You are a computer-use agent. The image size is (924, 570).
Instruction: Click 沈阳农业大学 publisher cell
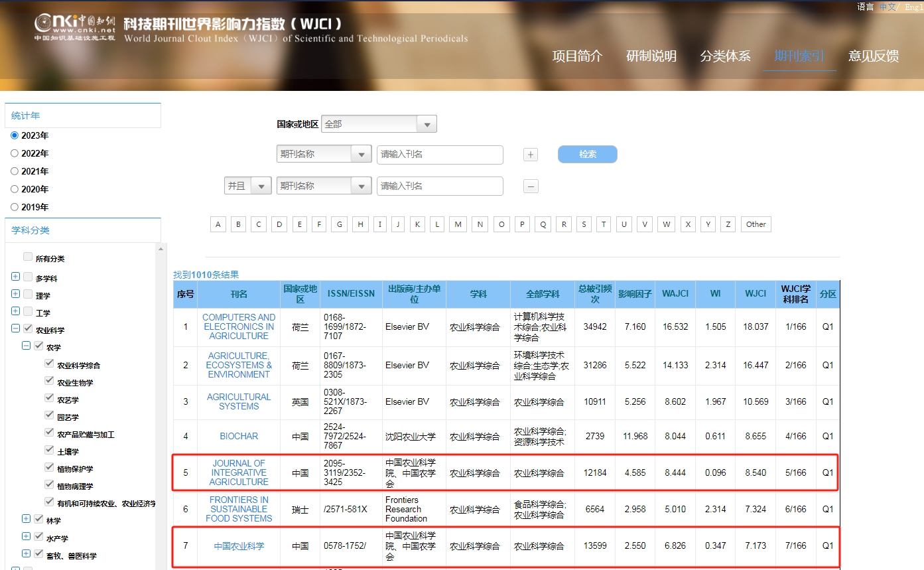(x=414, y=437)
